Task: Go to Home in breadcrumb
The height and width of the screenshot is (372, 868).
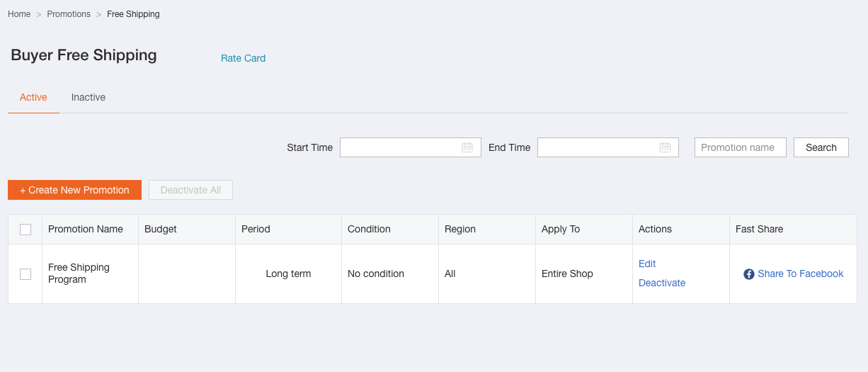Action: 19,14
